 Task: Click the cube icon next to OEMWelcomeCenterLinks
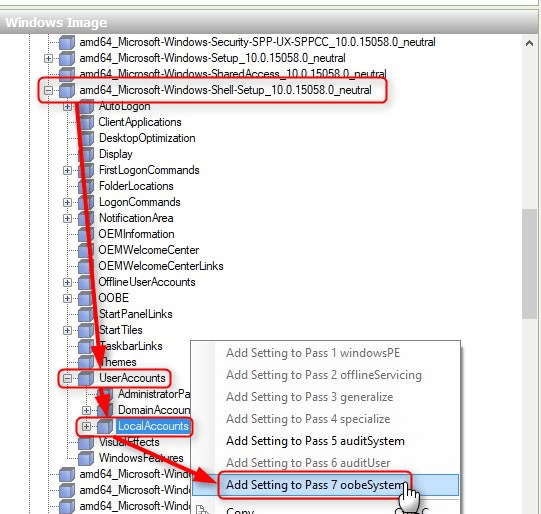click(x=86, y=267)
